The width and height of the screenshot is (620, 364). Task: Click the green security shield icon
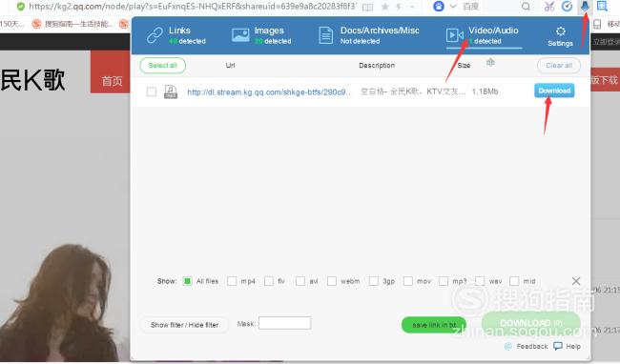pos(21,7)
